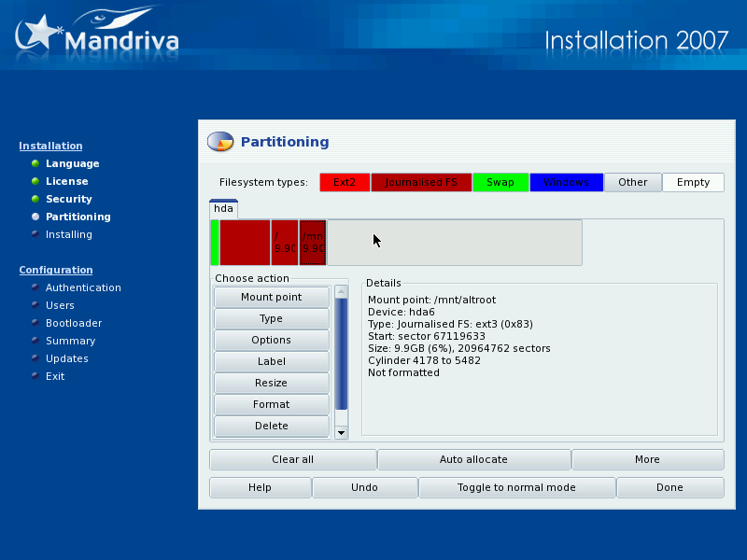This screenshot has width=747, height=560.
Task: Click the 'Start: sector 67119633' line
Action: 427,337
